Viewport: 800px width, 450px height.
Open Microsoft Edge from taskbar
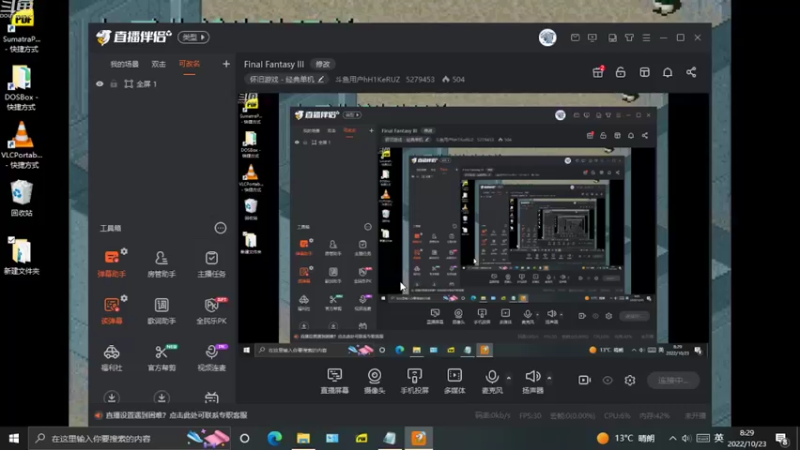(x=274, y=438)
